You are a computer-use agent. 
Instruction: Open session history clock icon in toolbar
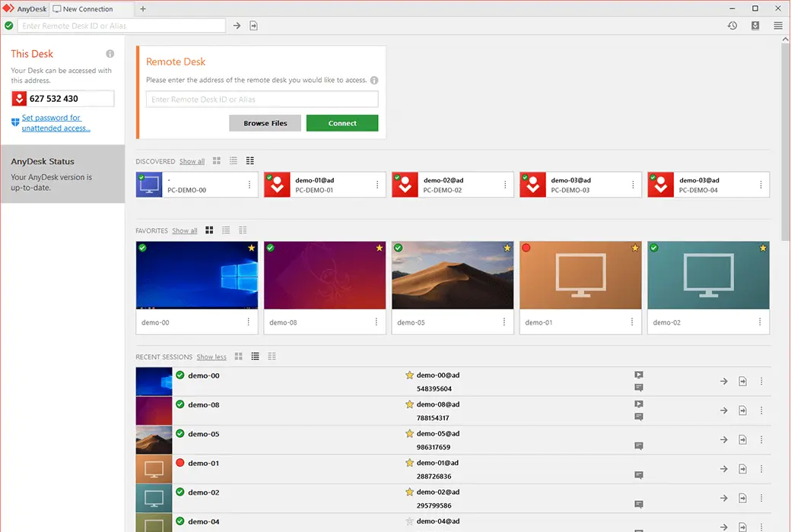pyautogui.click(x=732, y=26)
